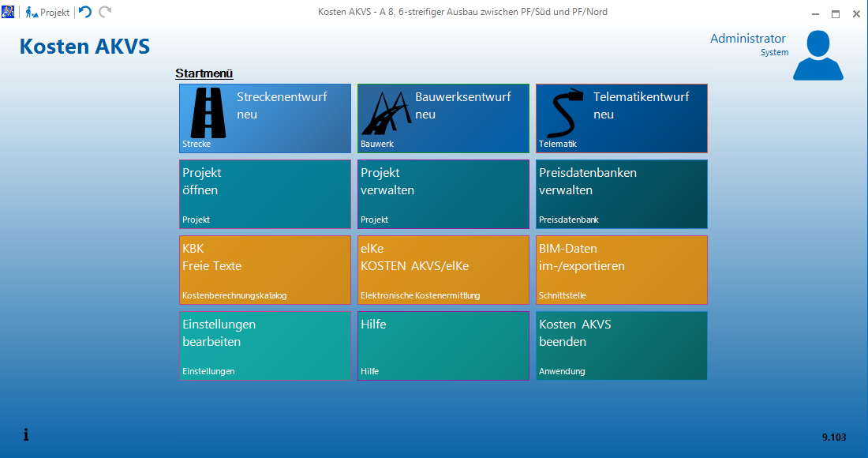The height and width of the screenshot is (458, 868).
Task: Click the Startmenü heading
Action: [x=204, y=73]
